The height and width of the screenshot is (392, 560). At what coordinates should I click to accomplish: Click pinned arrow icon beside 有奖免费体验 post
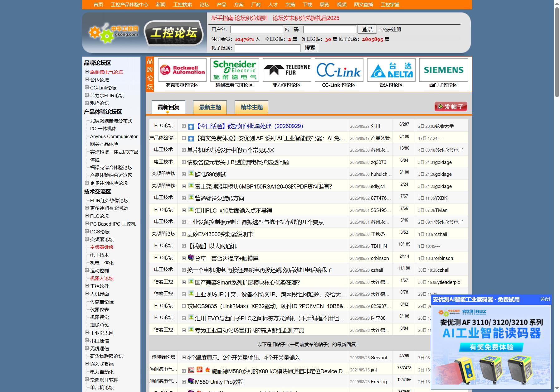191,139
